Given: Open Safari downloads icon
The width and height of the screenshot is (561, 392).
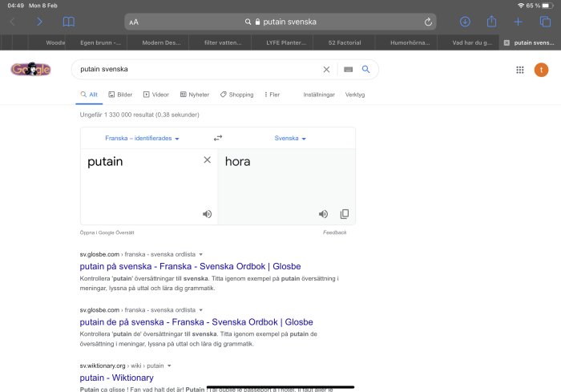Looking at the screenshot, I should click(x=465, y=22).
